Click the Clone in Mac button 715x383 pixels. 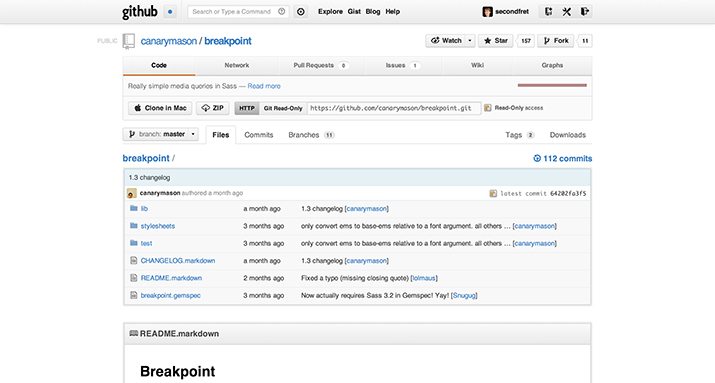[160, 108]
